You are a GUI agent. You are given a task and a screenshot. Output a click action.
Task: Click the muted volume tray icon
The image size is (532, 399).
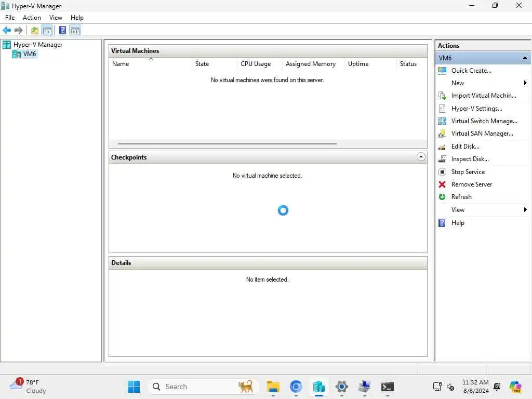[x=450, y=387]
